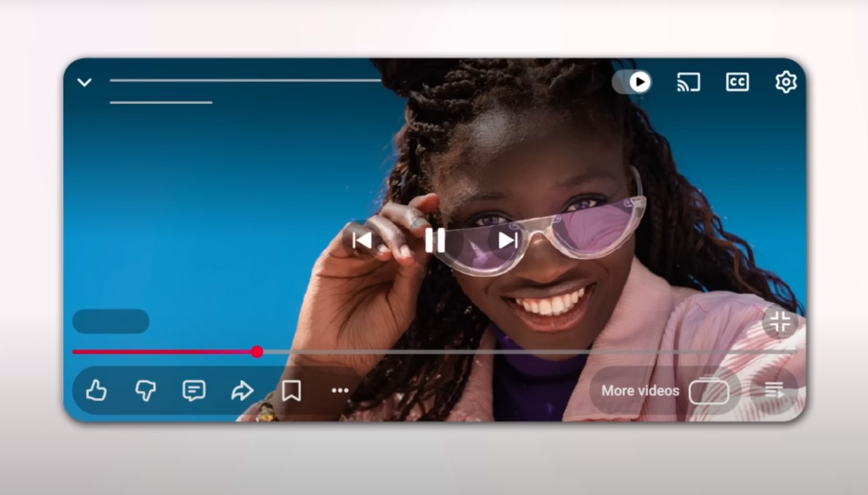868x495 pixels.
Task: Seek by clicking the red progress bar
Action: (174, 351)
